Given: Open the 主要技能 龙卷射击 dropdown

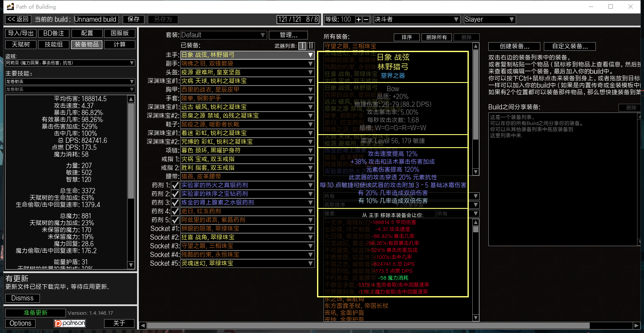Looking at the screenshot, I should (x=70, y=82).
